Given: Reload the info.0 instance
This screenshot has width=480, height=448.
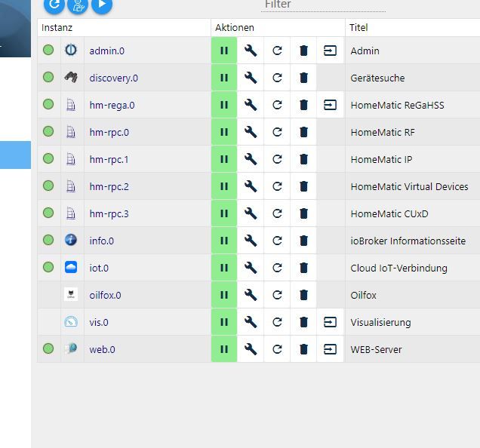Looking at the screenshot, I should click(277, 241).
